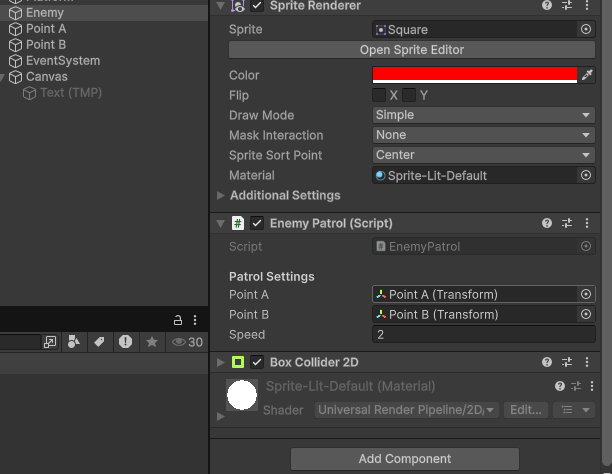This screenshot has width=612, height=474.
Task: Open object picker for Point A field
Action: 586,294
